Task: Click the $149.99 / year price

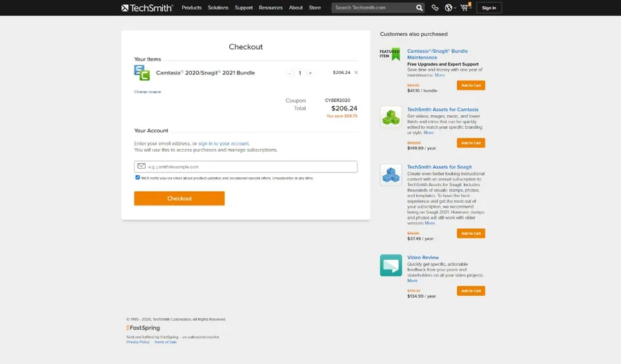Action: tap(422, 148)
